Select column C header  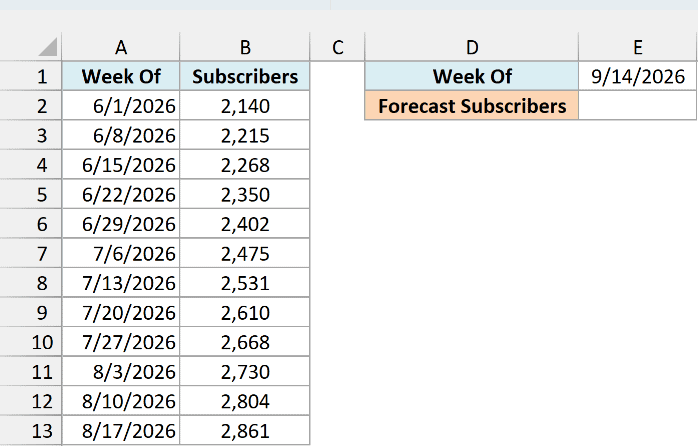click(337, 47)
